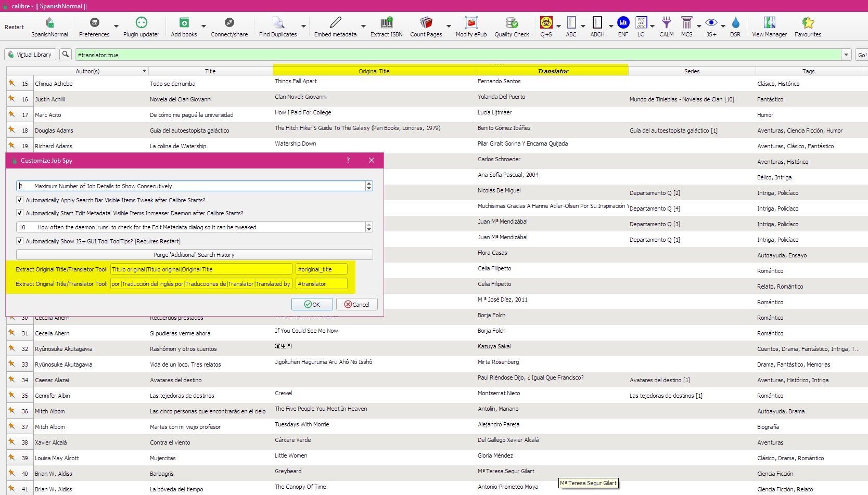Click the Add books icon
The image size is (868, 495).
point(184,23)
